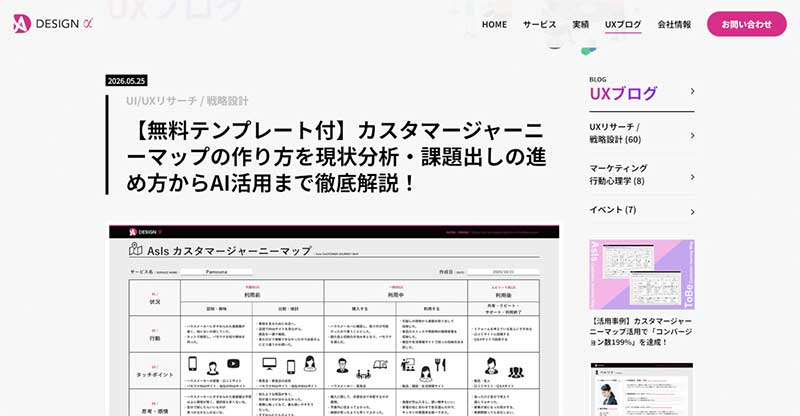The image size is (800, 416).
Task: Open the AsIs/ToBe journey map thumbnail
Action: click(x=642, y=274)
